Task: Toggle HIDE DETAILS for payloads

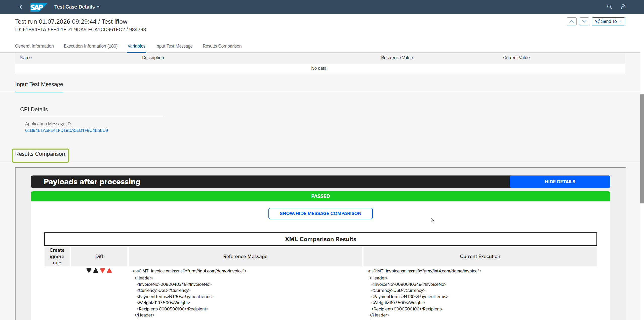Action: 560,182
